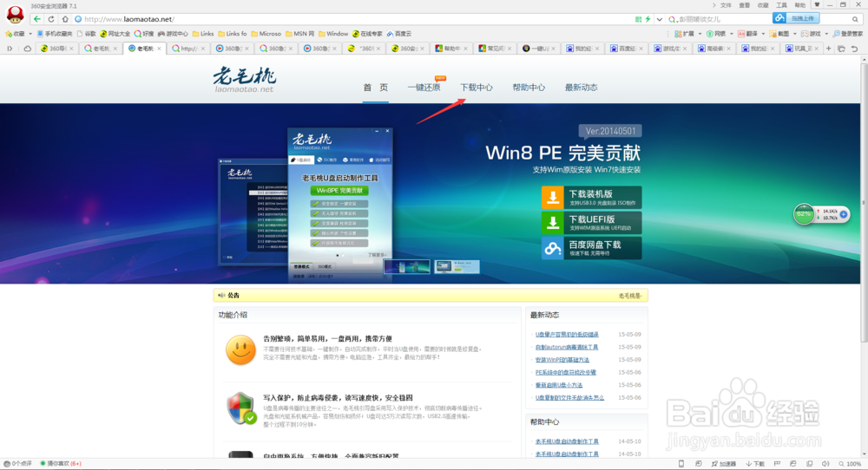This screenshot has height=470, width=868.
Task: Open the U盘量产 news link
Action: [567, 335]
